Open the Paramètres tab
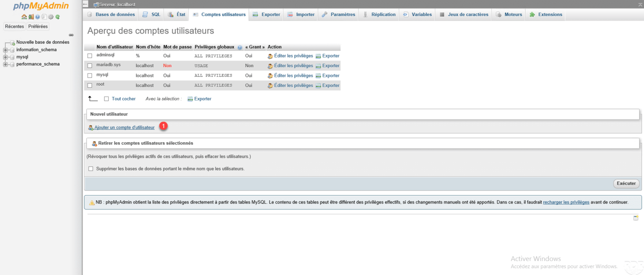Image resolution: width=644 pixels, height=275 pixels. 338,14
